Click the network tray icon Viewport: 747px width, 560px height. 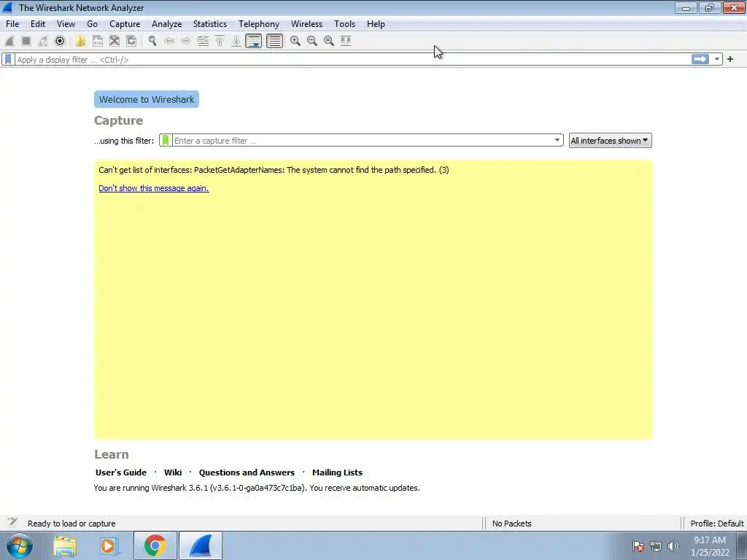coord(656,546)
